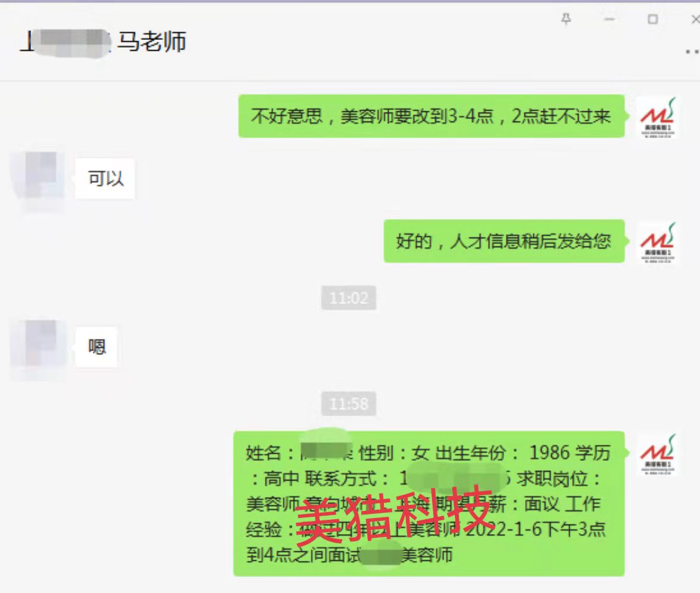Image resolution: width=700 pixels, height=593 pixels.
Task: Select the 可以 reply bubble
Action: (x=105, y=179)
